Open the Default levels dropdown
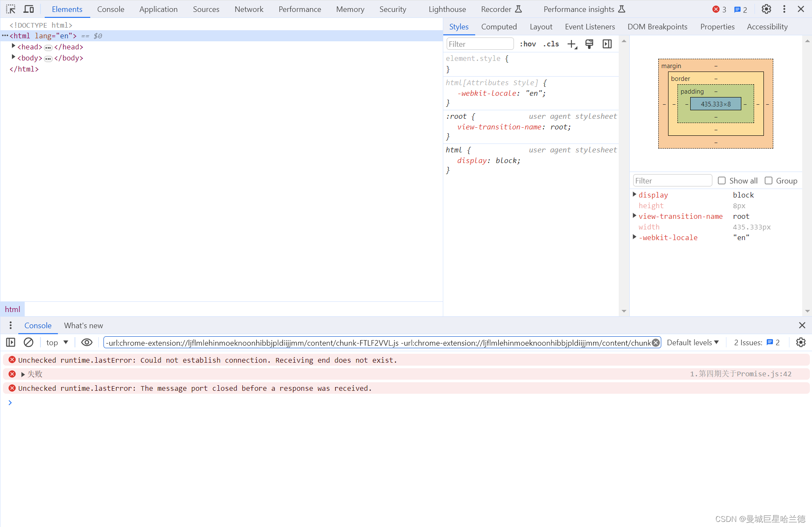 coord(693,342)
